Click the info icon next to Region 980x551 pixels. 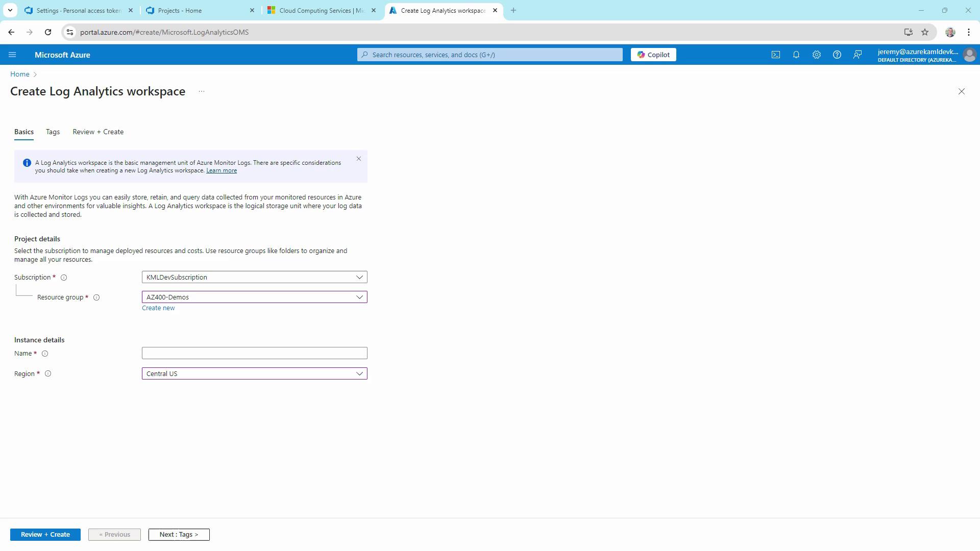(x=48, y=373)
